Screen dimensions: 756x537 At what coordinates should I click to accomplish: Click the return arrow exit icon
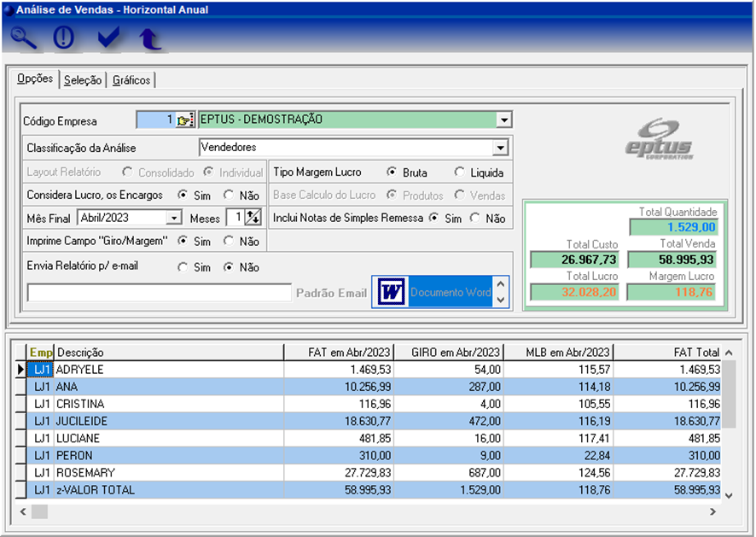pos(150,38)
